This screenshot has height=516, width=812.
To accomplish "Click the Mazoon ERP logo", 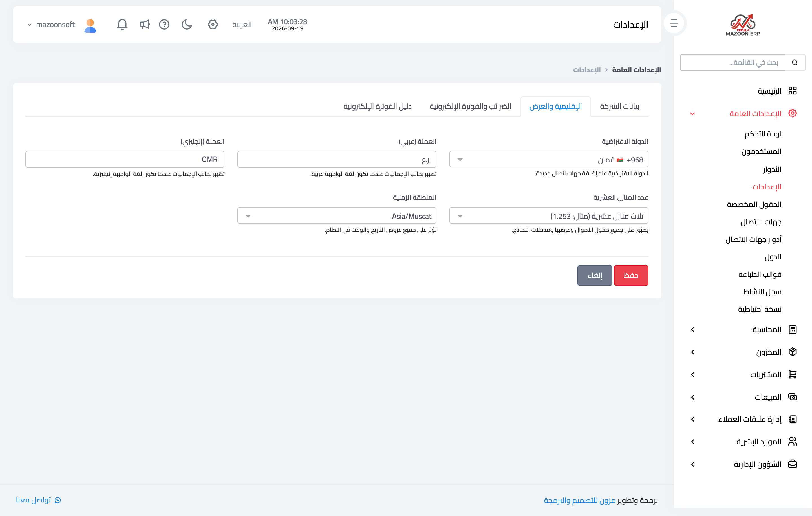I will tap(743, 25).
